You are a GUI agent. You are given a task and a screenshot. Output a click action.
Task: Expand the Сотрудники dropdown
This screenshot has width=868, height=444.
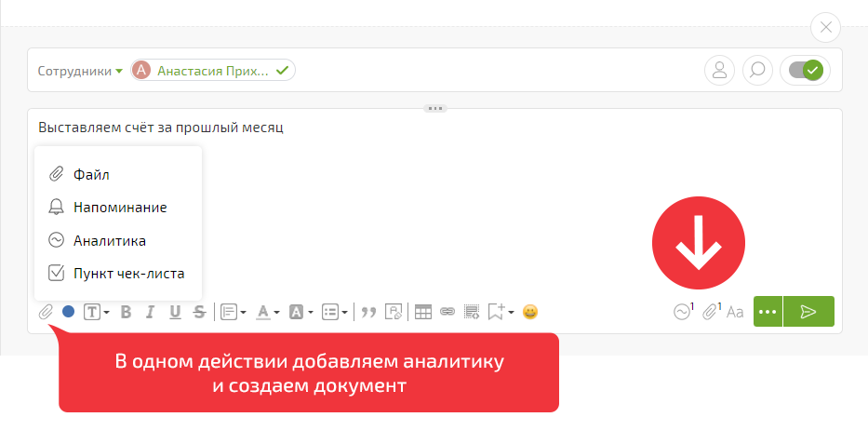pyautogui.click(x=80, y=71)
